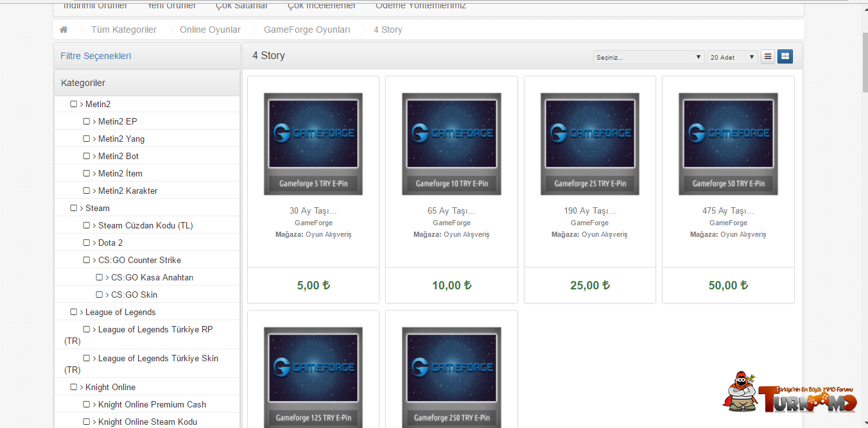Open the Seçiniz sorting dropdown
Viewport: 868px width, 428px height.
click(649, 57)
